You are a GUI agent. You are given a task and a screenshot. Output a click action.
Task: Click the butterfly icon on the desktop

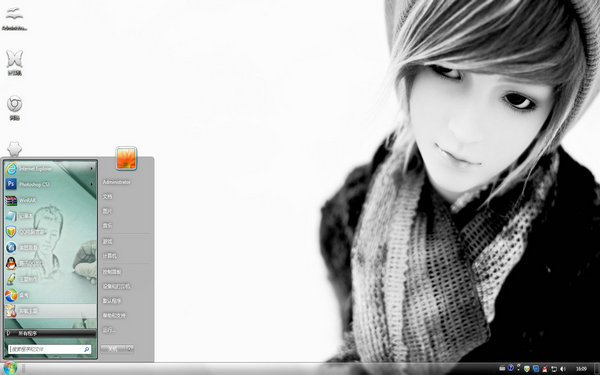pos(14,59)
